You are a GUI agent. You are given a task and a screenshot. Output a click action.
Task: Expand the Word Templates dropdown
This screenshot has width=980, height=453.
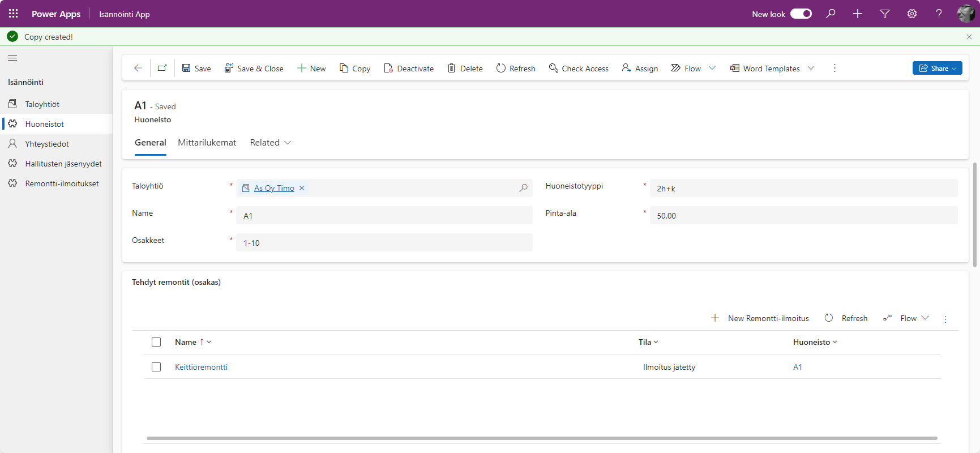click(x=811, y=68)
